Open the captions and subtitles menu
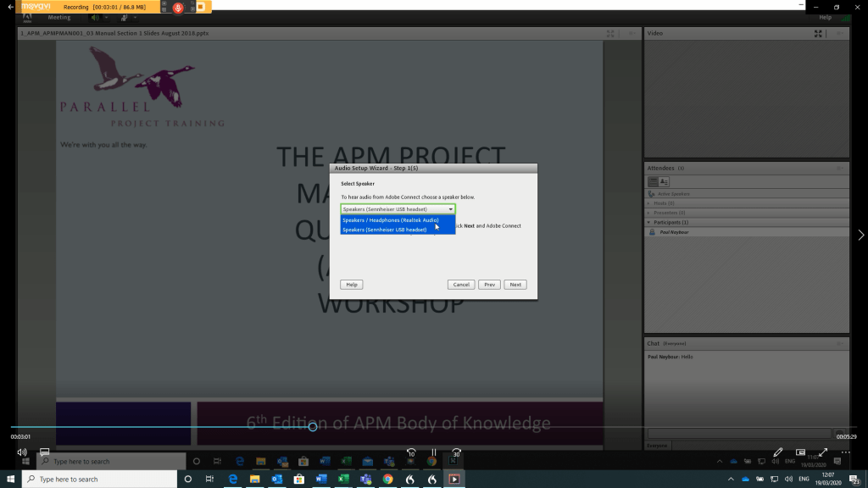This screenshot has height=488, width=868. [x=45, y=452]
